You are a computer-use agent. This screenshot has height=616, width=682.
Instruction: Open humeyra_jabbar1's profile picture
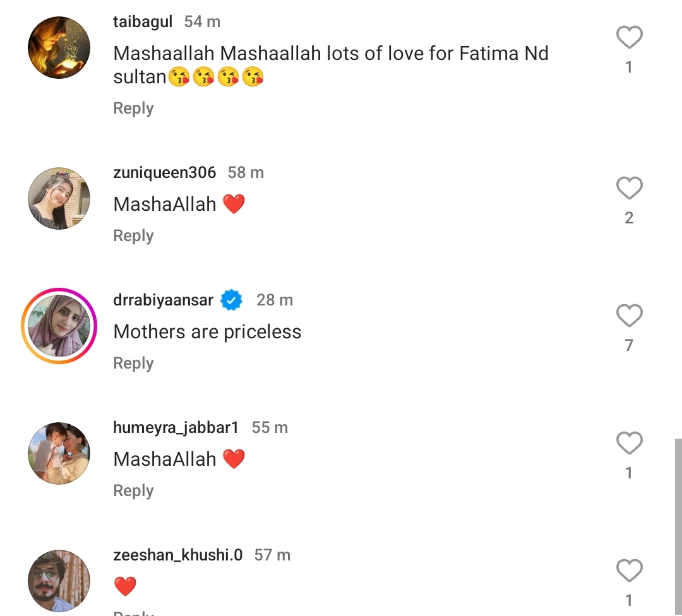tap(59, 453)
